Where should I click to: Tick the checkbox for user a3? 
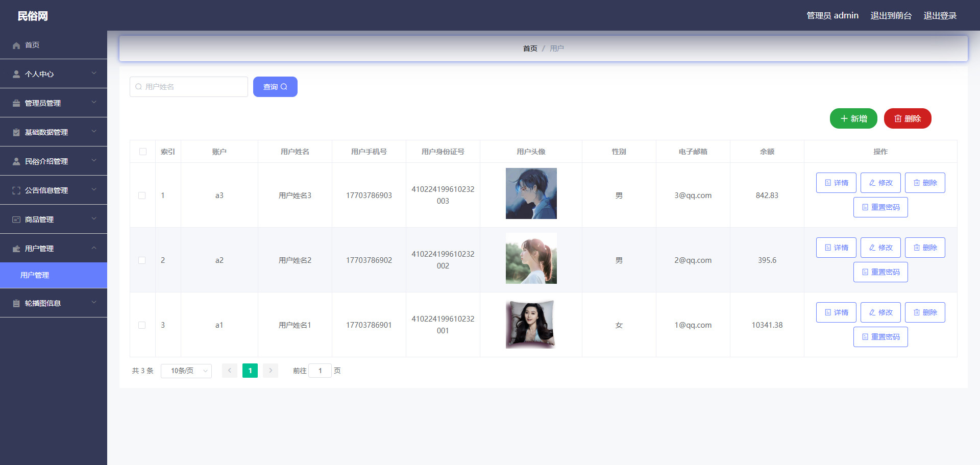142,195
